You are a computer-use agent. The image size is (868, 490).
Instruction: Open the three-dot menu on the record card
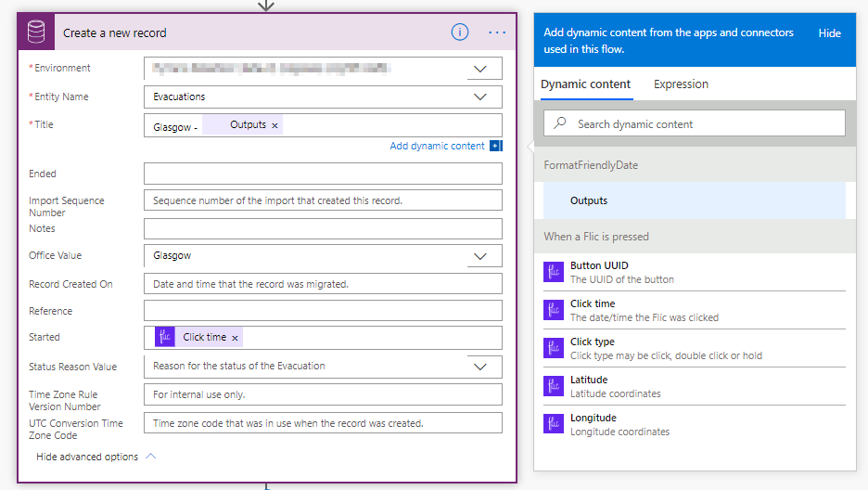click(497, 32)
